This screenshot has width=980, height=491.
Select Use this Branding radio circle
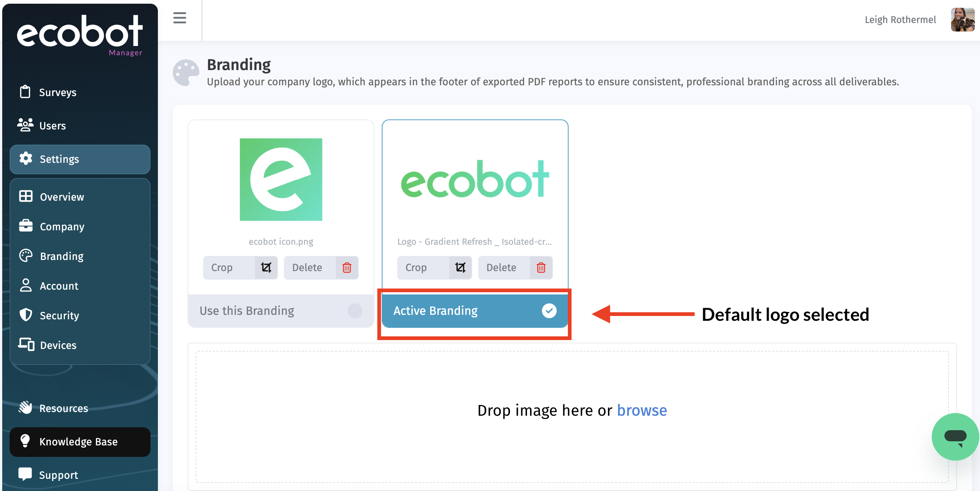point(355,311)
